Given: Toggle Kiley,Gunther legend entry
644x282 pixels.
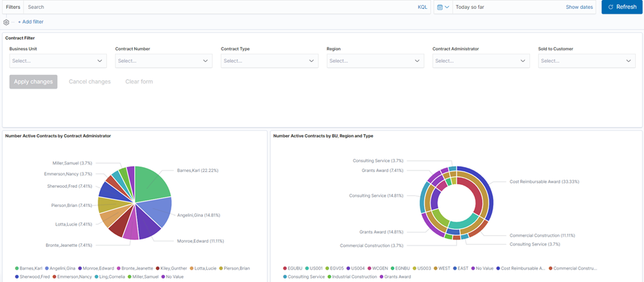Looking at the screenshot, I should [171, 268].
